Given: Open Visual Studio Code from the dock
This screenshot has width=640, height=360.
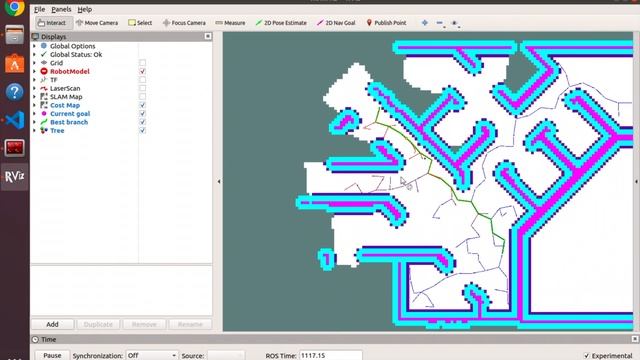Looking at the screenshot, I should (14, 120).
